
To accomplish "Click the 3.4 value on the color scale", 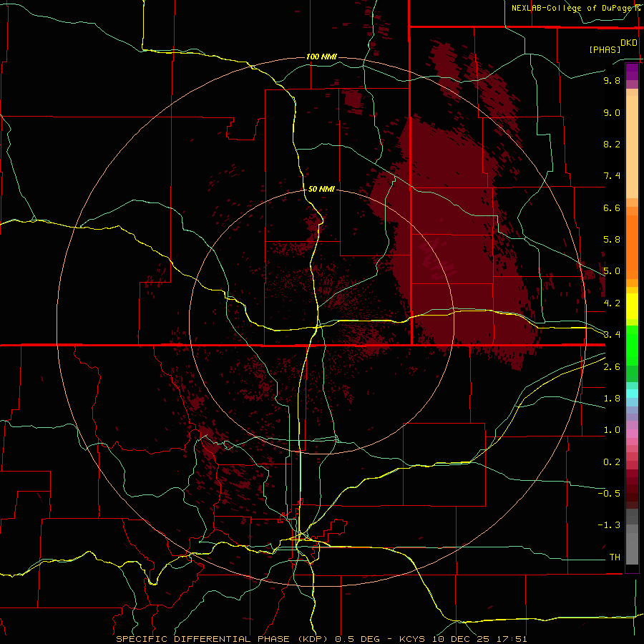I will tap(612, 334).
